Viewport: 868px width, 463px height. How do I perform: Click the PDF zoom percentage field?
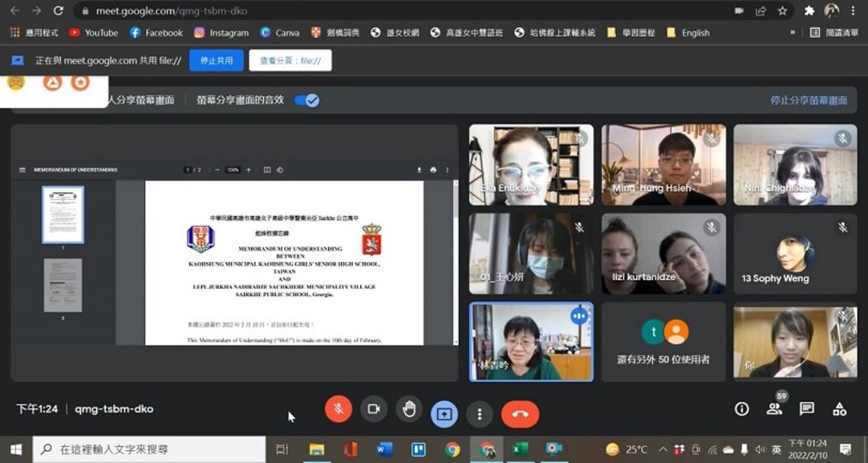[232, 170]
